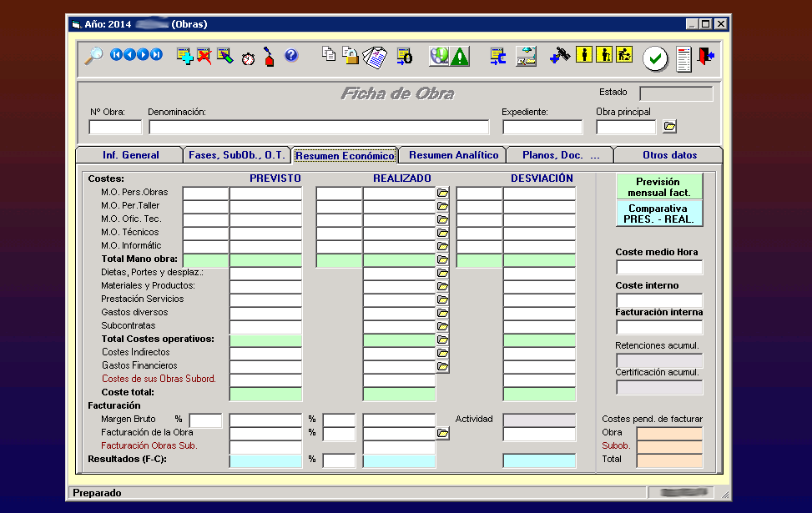The image size is (812, 513).
Task: Open folder for Materiales y Productos realizado
Action: pyautogui.click(x=442, y=286)
